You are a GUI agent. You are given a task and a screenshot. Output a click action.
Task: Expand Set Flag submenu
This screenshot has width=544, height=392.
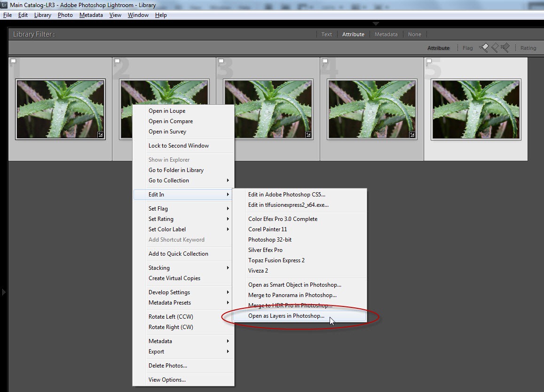pos(183,209)
